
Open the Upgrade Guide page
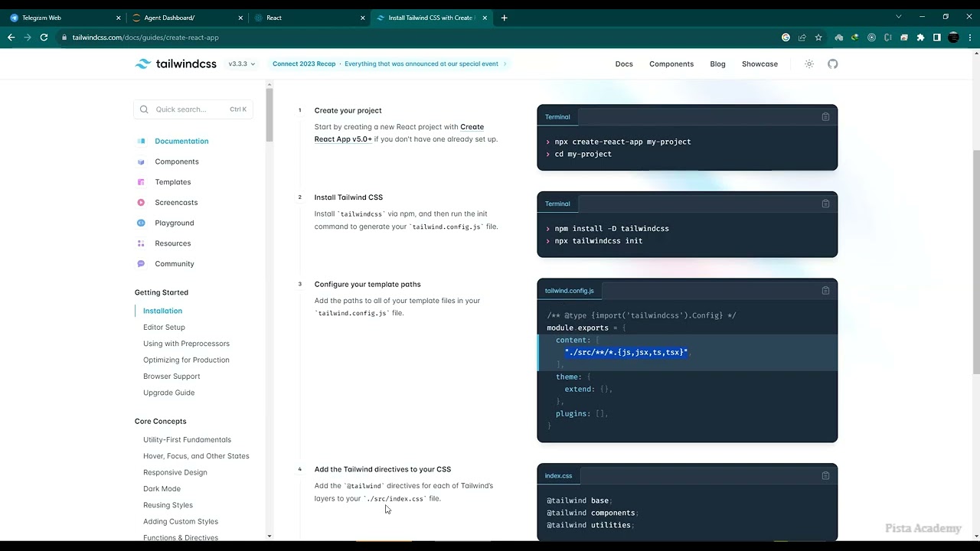pyautogui.click(x=168, y=393)
